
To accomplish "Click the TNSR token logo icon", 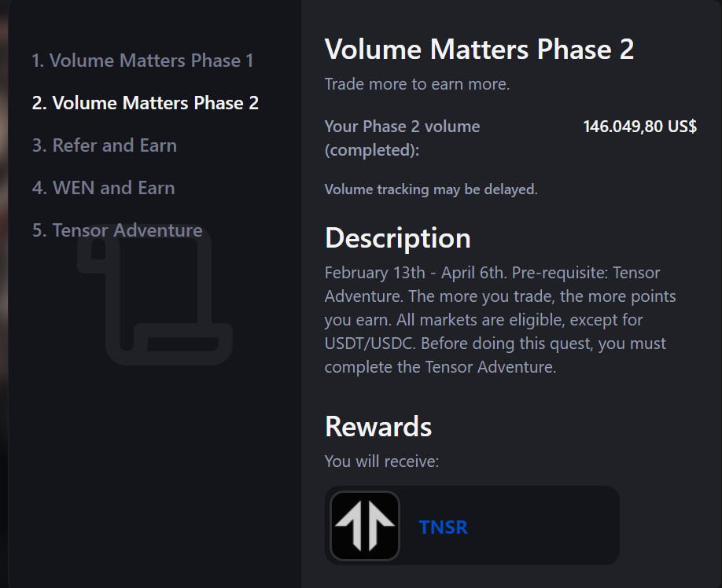I will 364,526.
